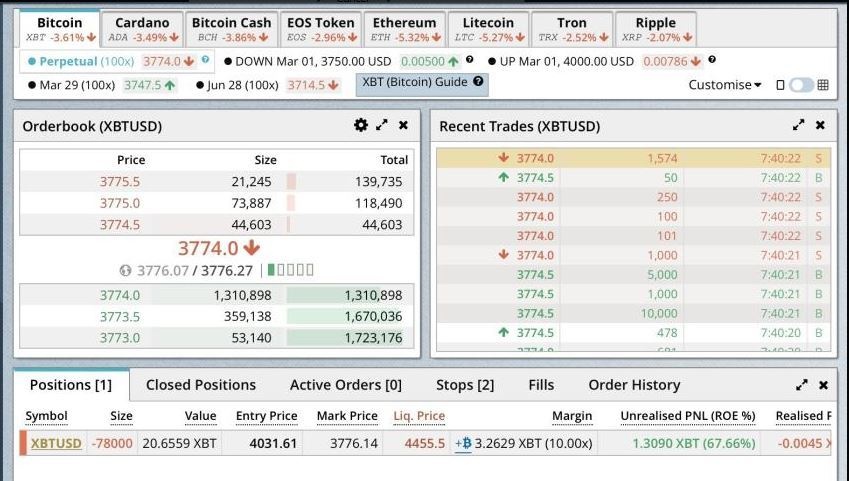Open the Customise dropdown
Viewport: 849px width, 481px height.
click(x=725, y=85)
